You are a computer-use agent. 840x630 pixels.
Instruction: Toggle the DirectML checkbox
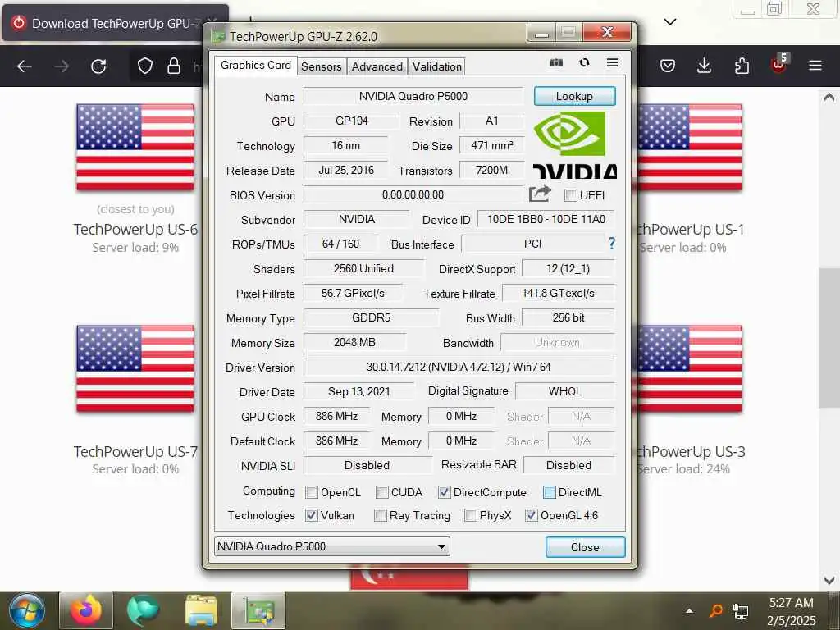[x=549, y=492]
